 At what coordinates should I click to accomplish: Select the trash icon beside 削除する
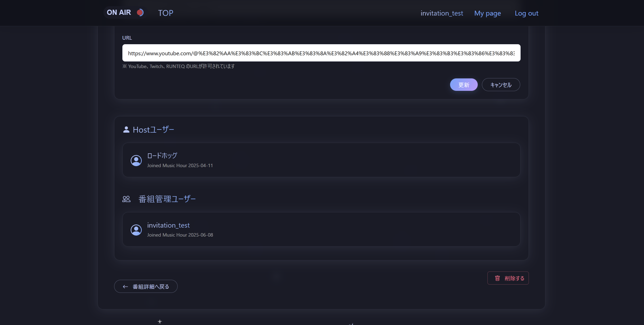click(497, 278)
